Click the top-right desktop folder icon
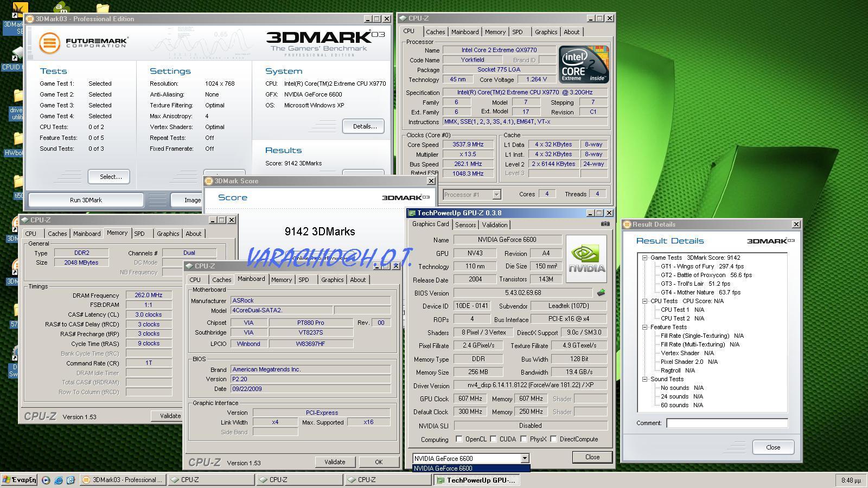 [x=102, y=8]
